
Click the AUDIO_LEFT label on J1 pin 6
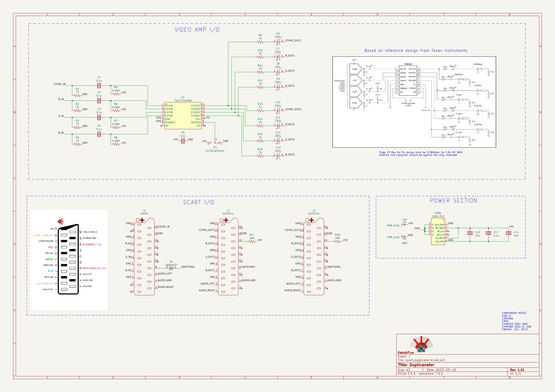coord(165,274)
